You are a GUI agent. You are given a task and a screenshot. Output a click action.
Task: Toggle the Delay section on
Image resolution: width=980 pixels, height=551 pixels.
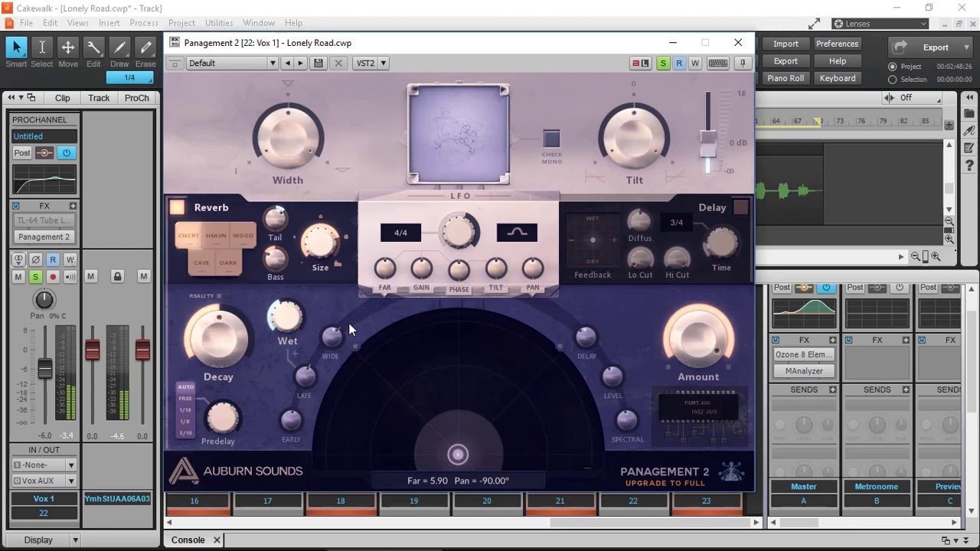point(740,207)
